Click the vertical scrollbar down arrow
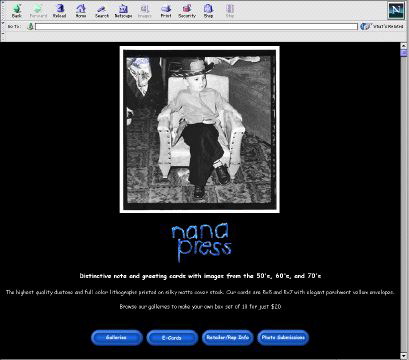This screenshot has height=360, width=409. pos(404,355)
